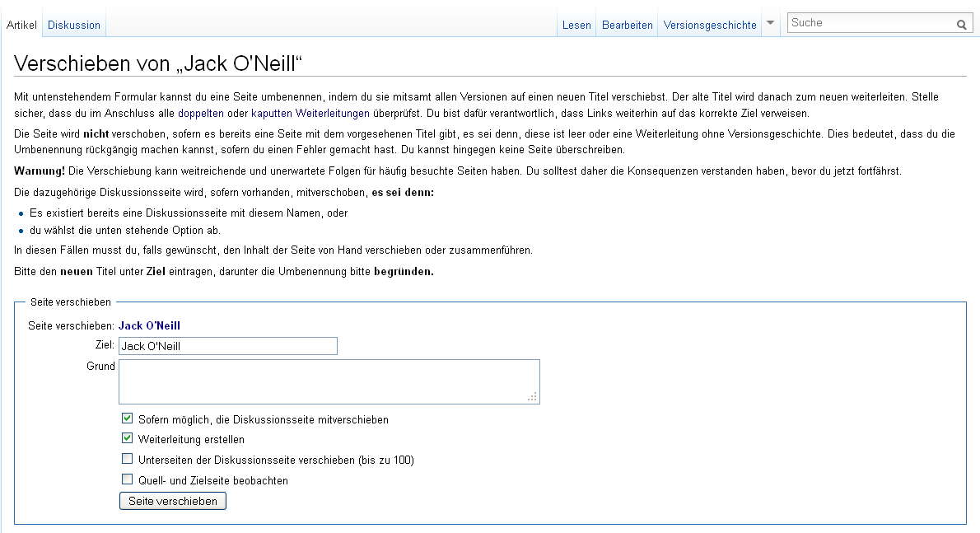
Task: Click into the Grund reason text area
Action: [x=329, y=381]
